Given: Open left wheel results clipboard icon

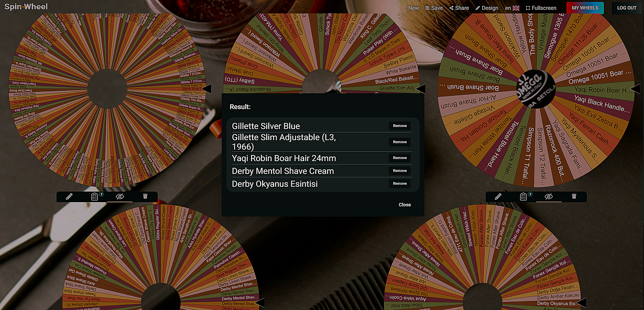Looking at the screenshot, I should pos(95,197).
